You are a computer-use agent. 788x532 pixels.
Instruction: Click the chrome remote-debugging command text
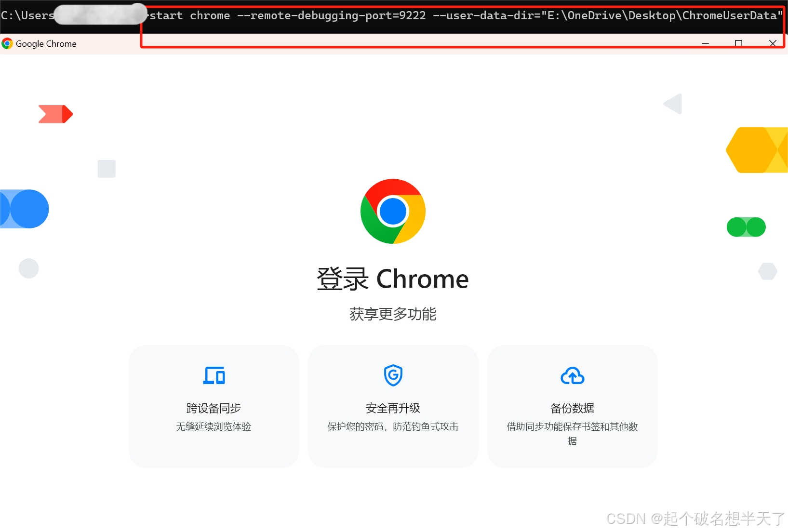(x=466, y=15)
